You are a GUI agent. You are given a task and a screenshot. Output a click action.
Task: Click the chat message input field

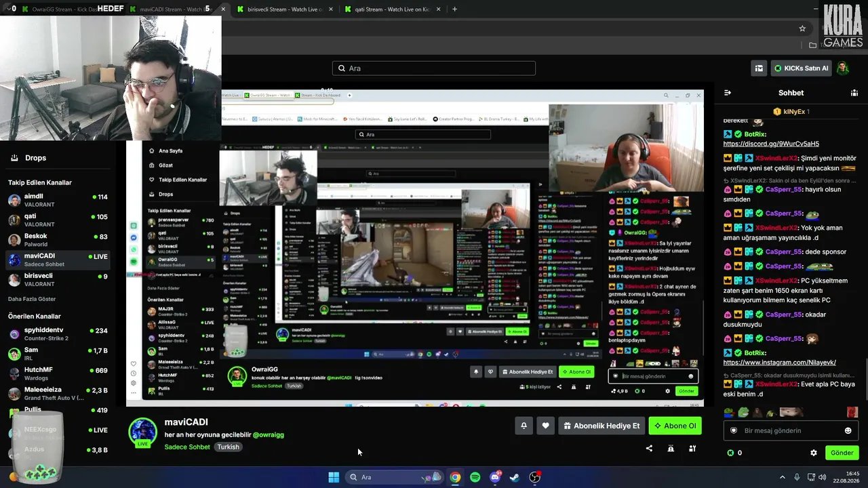point(791,430)
